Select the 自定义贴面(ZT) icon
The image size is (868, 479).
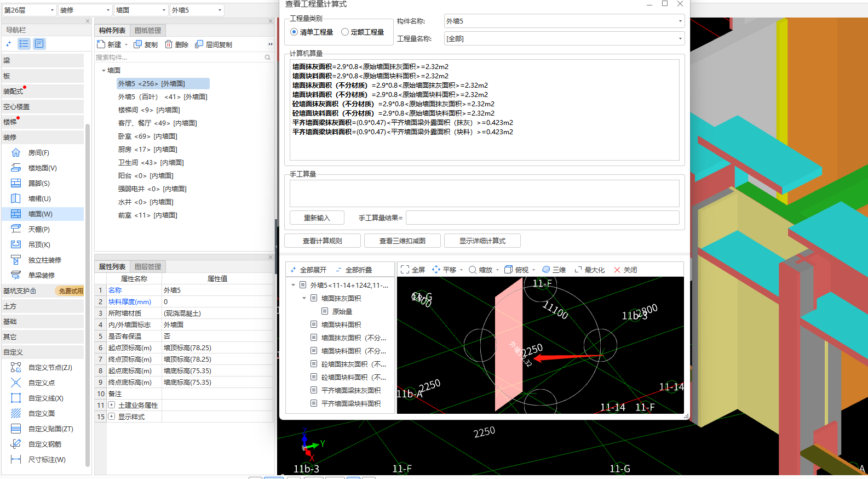[16, 429]
